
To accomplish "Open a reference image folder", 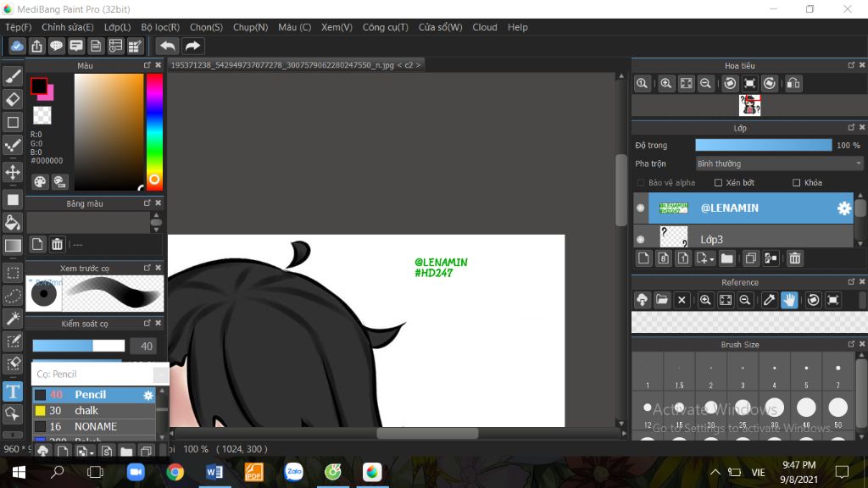I will coord(662,300).
